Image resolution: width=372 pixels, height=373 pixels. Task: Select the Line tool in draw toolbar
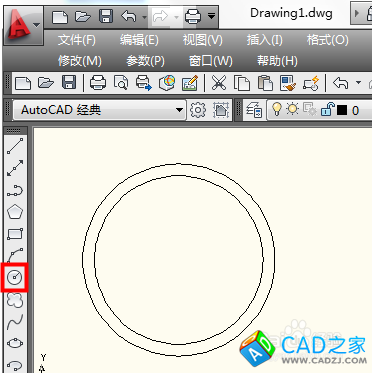tap(15, 146)
